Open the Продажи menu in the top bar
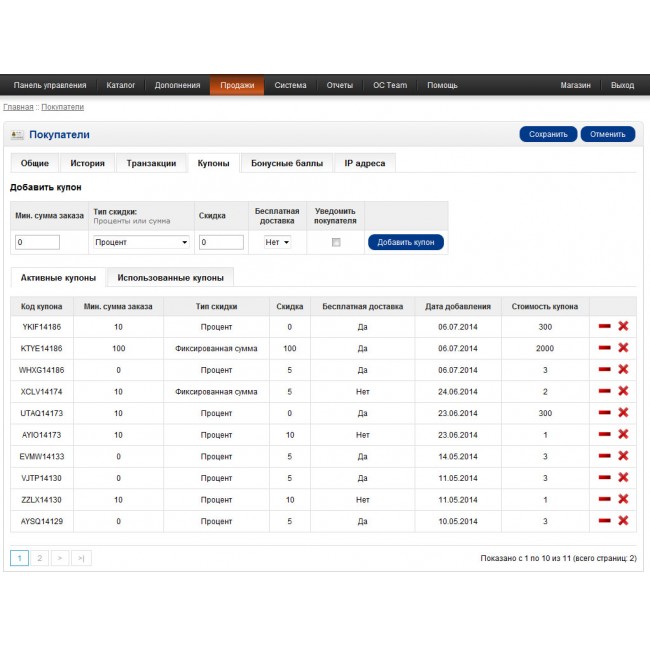 237,85
